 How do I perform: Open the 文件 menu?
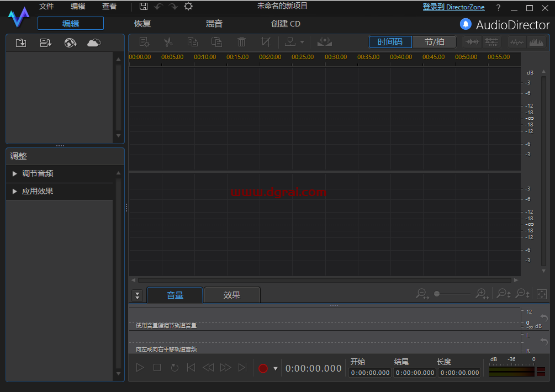[x=46, y=6]
